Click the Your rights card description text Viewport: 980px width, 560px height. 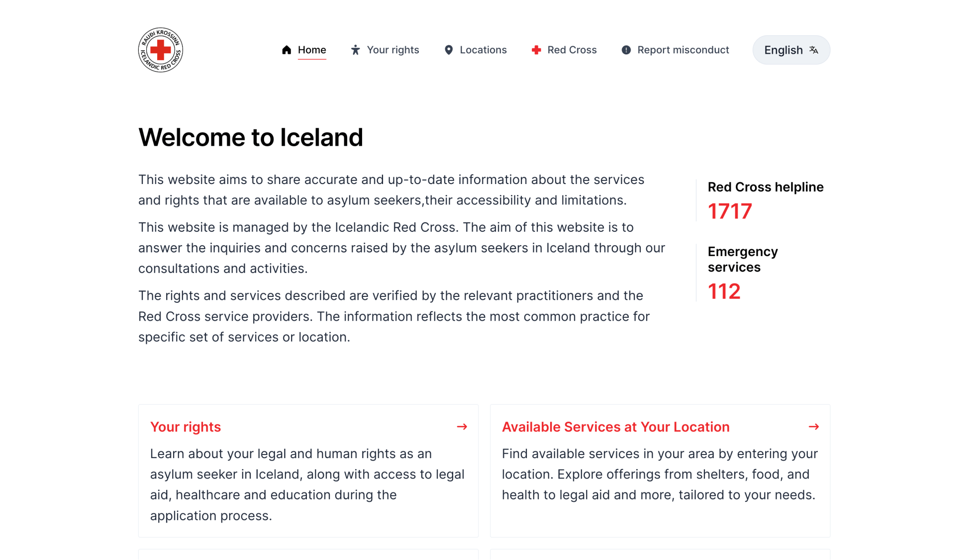point(308,484)
